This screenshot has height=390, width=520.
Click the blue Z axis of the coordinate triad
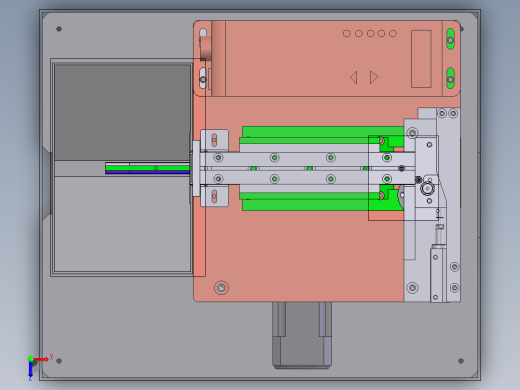31,369
